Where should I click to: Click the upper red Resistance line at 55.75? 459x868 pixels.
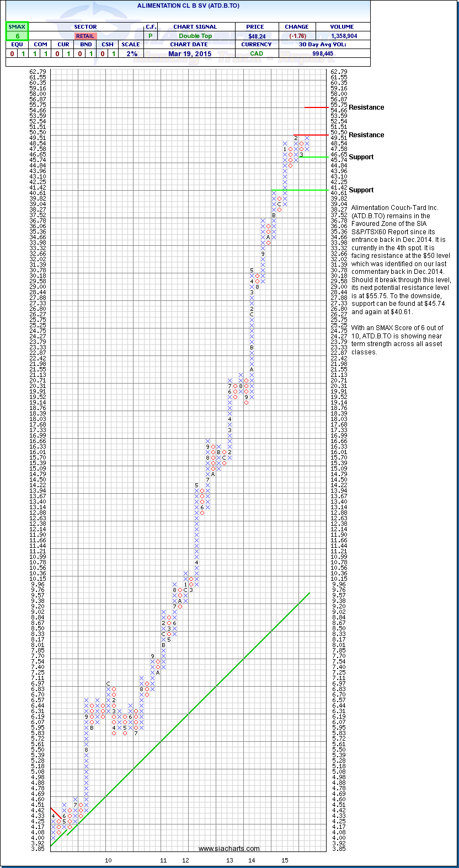click(316, 107)
